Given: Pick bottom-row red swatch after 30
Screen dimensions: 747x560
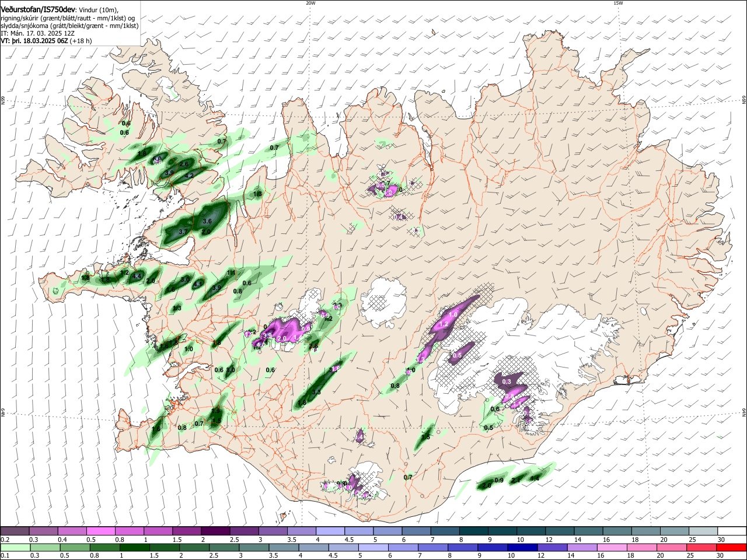Looking at the screenshot, I should pos(732,547).
